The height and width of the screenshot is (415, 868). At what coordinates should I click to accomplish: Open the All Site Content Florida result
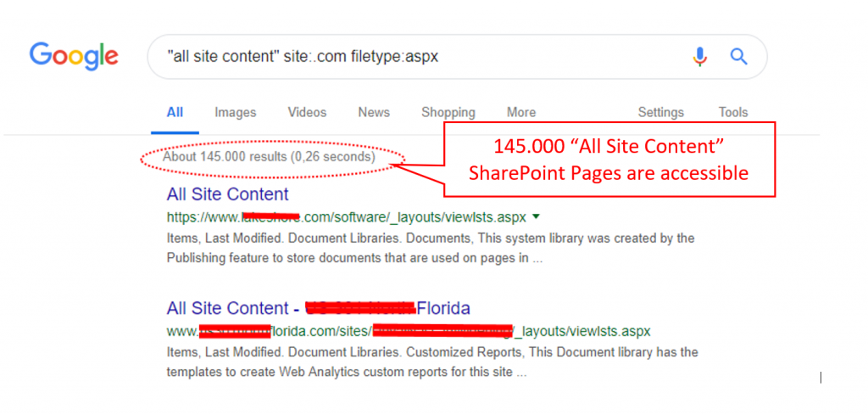[x=319, y=307]
